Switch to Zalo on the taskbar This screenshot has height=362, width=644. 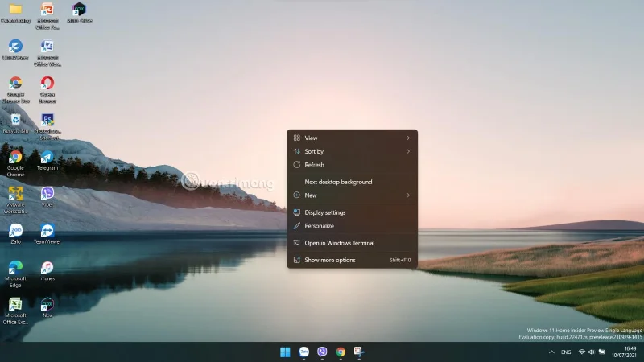coord(304,352)
